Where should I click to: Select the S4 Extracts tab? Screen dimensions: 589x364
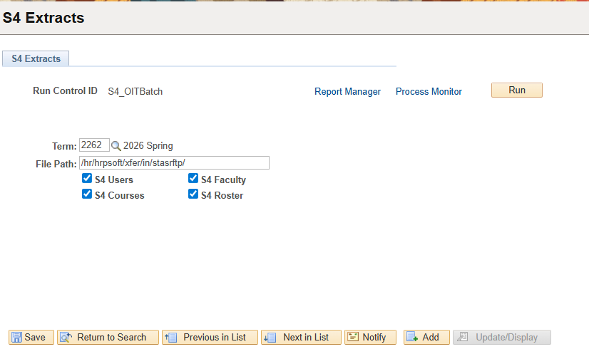36,59
